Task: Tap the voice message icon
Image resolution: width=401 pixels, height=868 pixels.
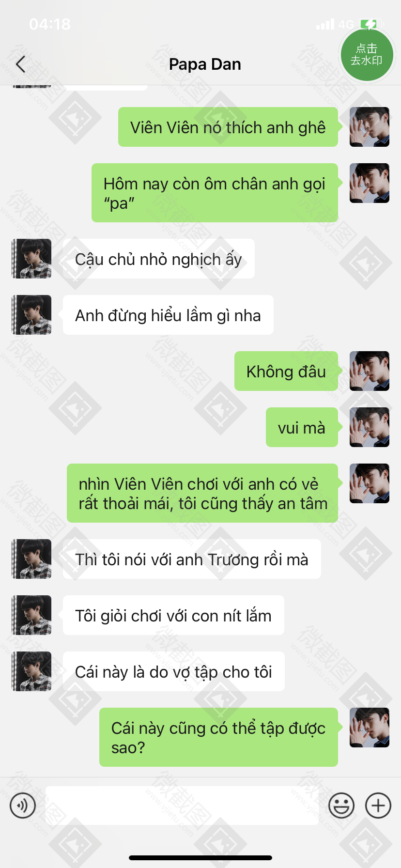Action: tap(23, 806)
